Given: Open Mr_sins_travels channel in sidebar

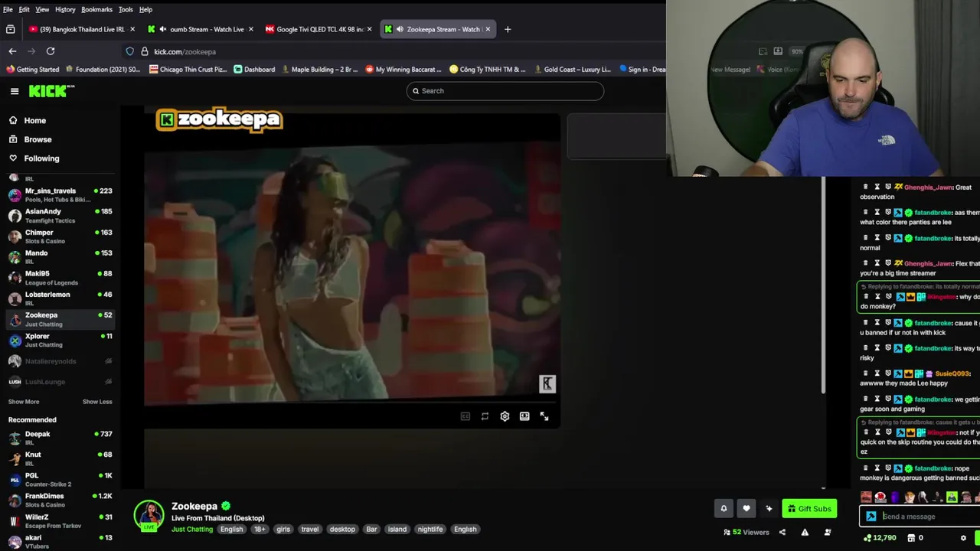Looking at the screenshot, I should [60, 195].
